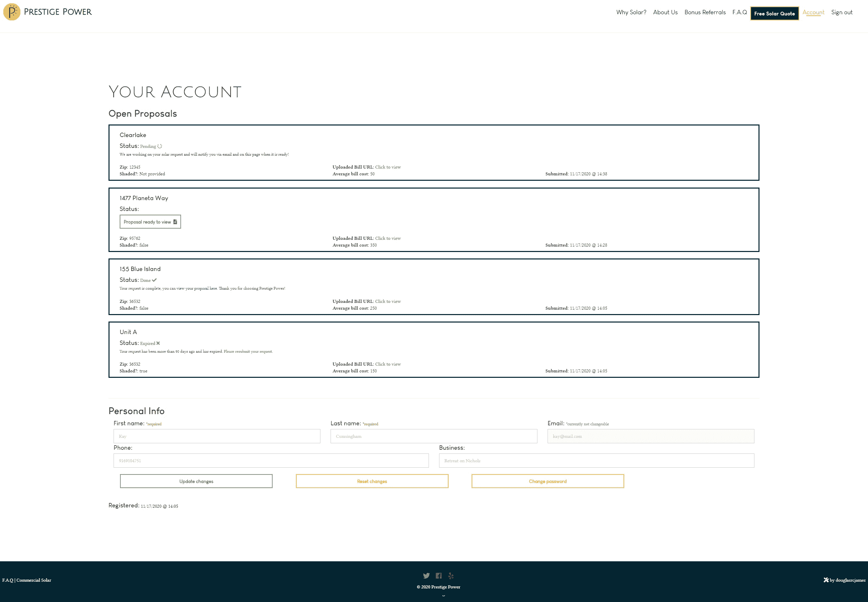View uploaded bill for Clearlake proposal
Viewport: 868px width, 602px height.
click(388, 167)
